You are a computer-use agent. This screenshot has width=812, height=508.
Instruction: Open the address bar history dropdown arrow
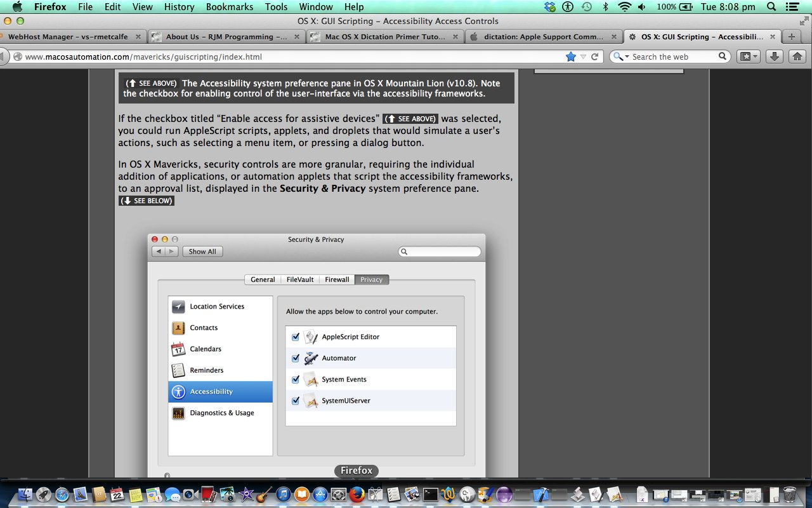[584, 57]
